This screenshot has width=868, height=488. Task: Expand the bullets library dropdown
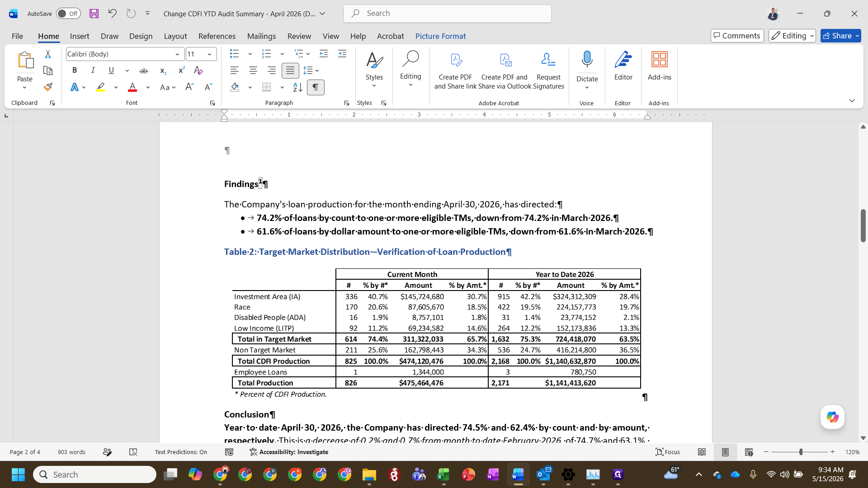click(x=250, y=54)
